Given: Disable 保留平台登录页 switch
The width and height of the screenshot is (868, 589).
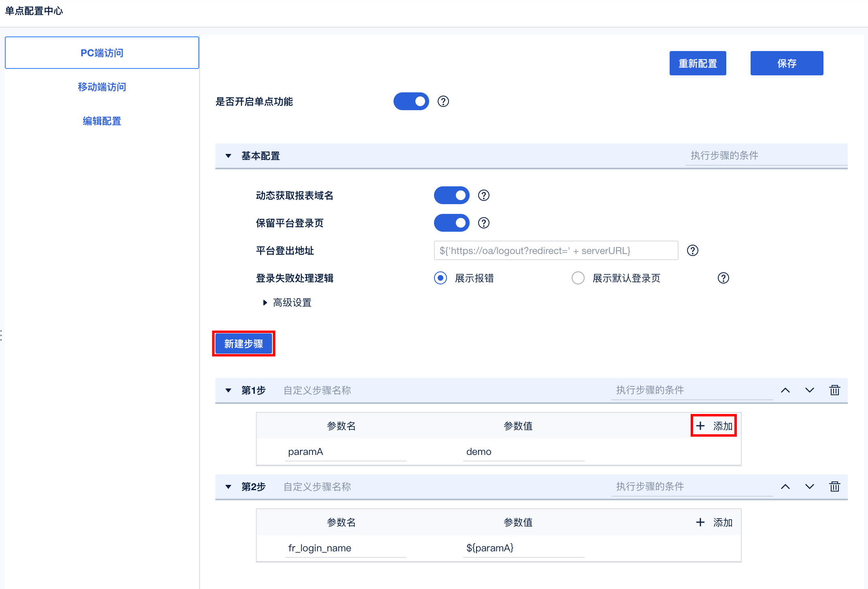Looking at the screenshot, I should (x=451, y=223).
